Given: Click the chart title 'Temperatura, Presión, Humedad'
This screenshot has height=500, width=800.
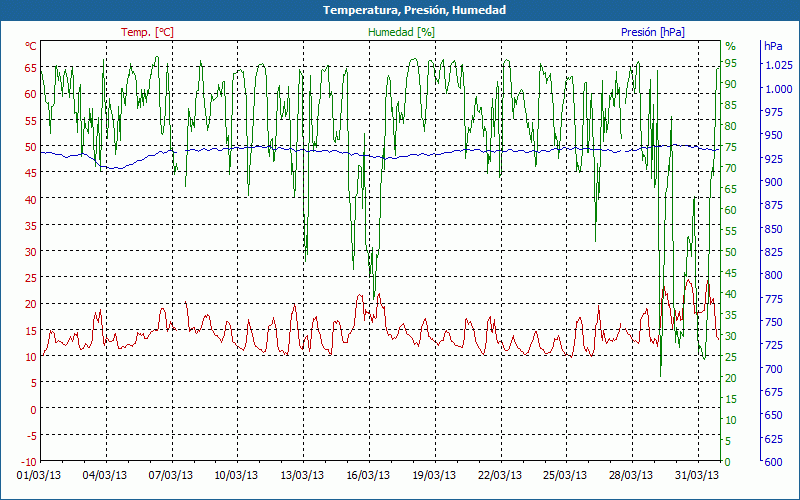Looking at the screenshot, I should click(414, 10).
